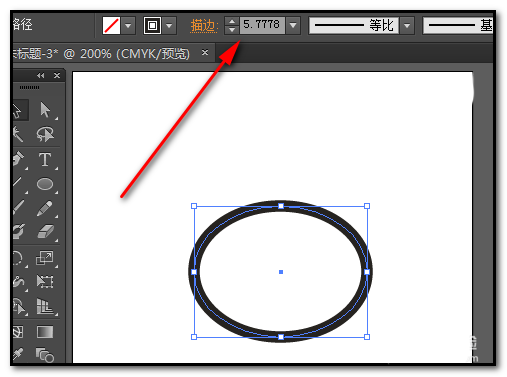This screenshot has height=377, width=507.
Task: Select the Paintbrush tool
Action: (19, 208)
